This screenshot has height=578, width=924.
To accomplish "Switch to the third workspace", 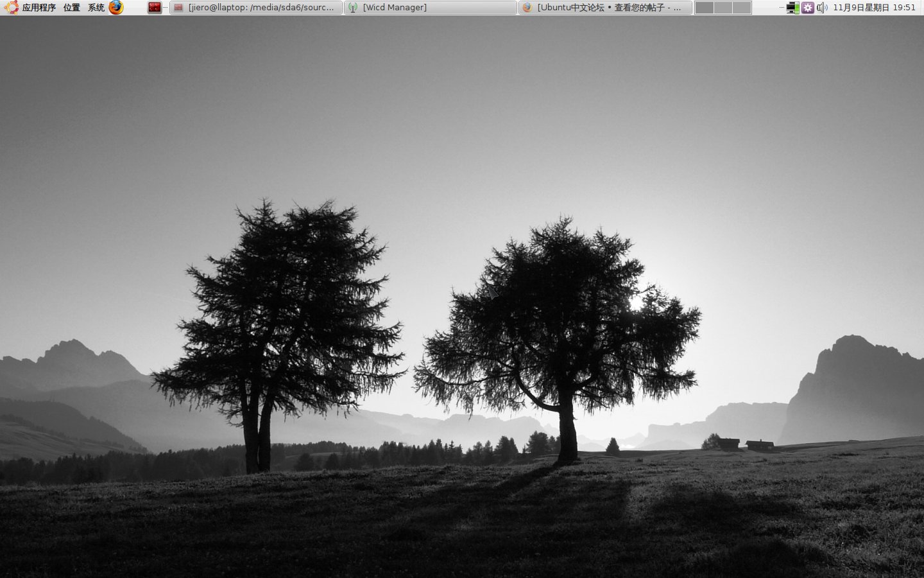I will pos(742,8).
